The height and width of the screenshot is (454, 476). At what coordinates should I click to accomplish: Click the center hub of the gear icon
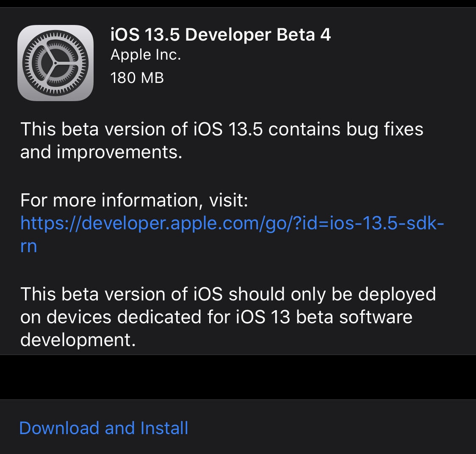tap(55, 63)
